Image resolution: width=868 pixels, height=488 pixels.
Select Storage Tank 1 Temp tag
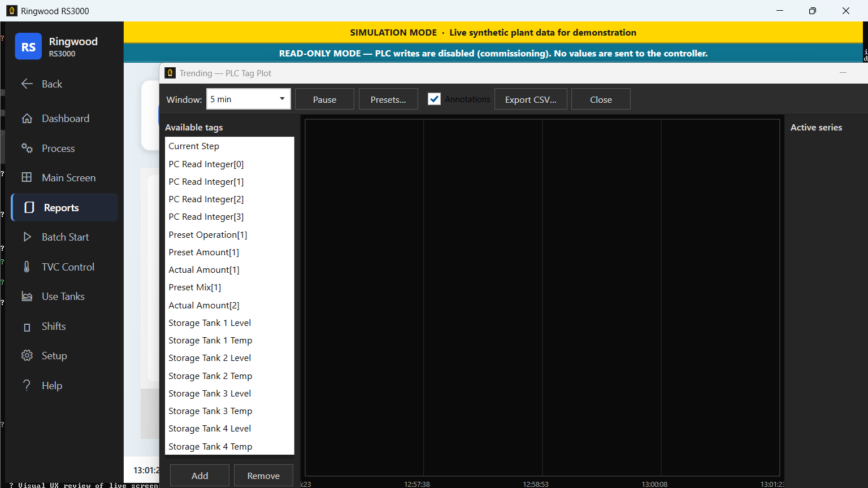tap(229, 341)
